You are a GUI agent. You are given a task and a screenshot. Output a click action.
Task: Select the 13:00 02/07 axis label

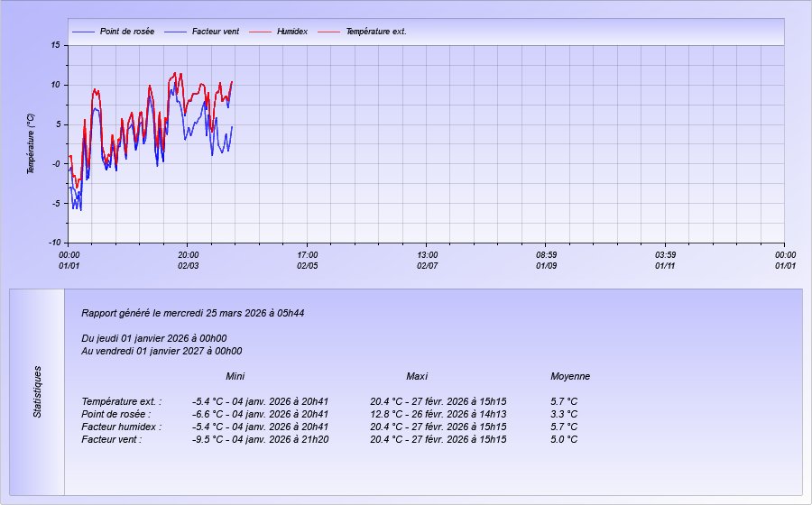pos(427,260)
